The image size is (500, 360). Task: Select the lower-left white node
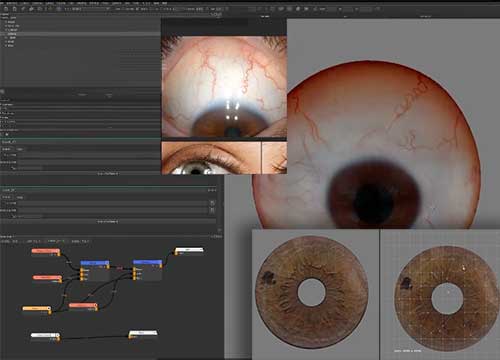coord(45,337)
